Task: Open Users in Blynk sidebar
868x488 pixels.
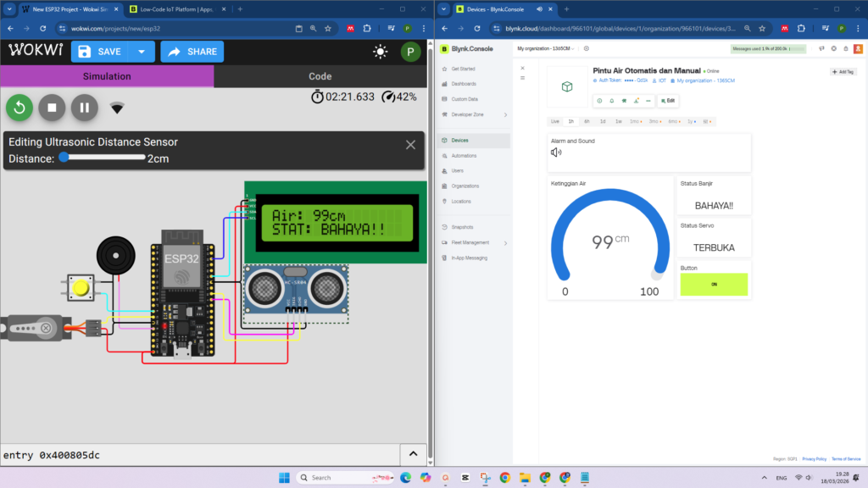Action: pos(457,171)
